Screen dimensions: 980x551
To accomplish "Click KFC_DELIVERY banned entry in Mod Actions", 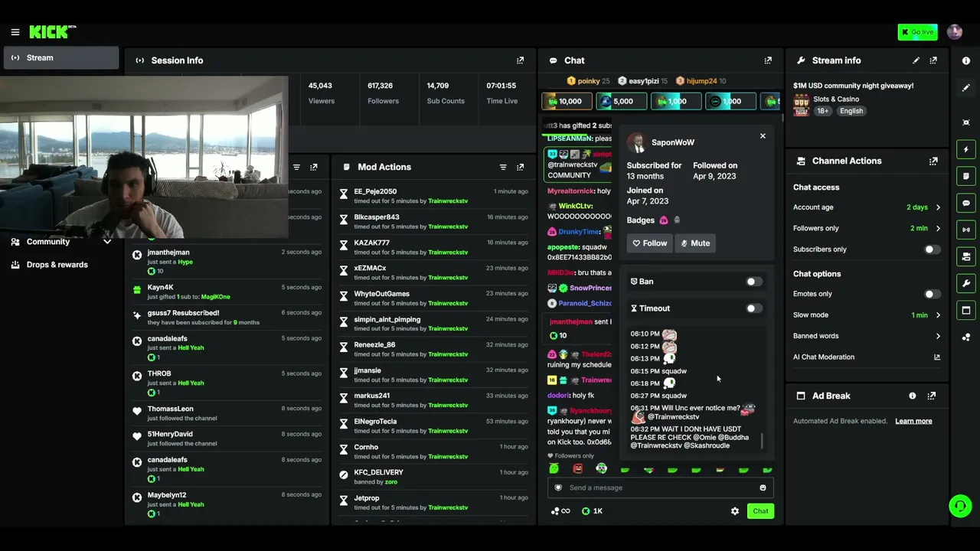I will point(434,477).
